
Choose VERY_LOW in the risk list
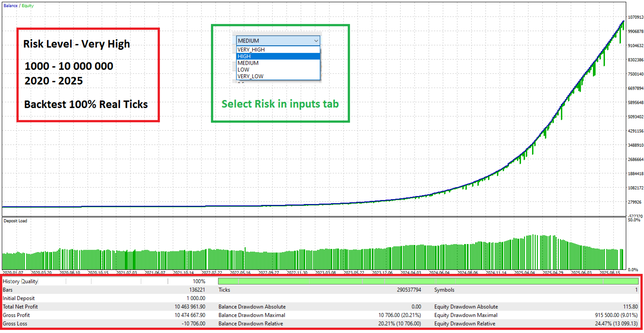tap(278, 76)
